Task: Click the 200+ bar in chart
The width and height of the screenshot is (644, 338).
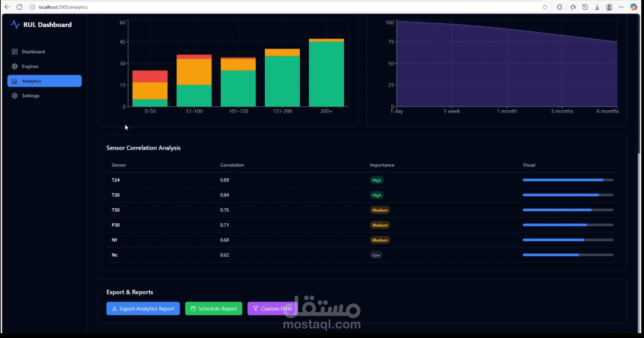Action: (326, 73)
